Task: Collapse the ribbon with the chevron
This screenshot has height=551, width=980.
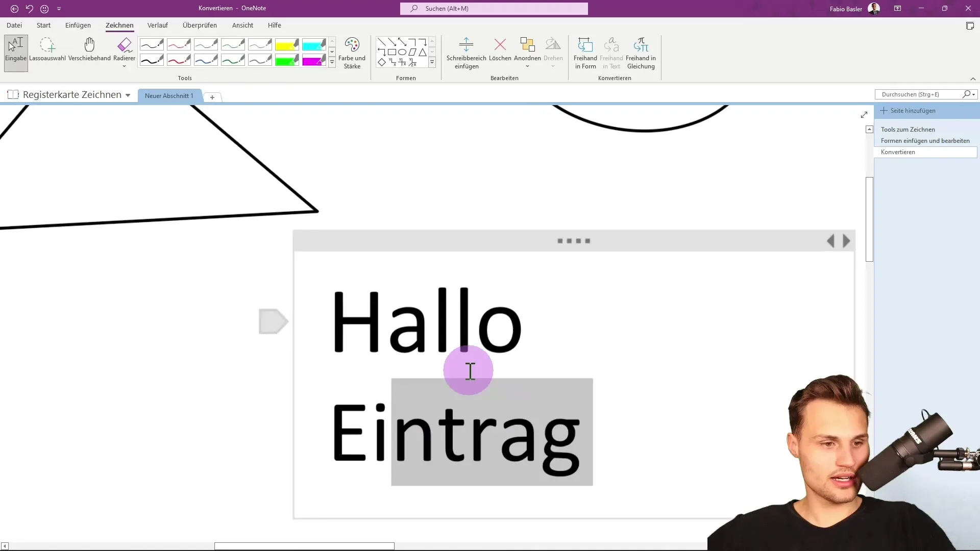Action: pyautogui.click(x=973, y=79)
